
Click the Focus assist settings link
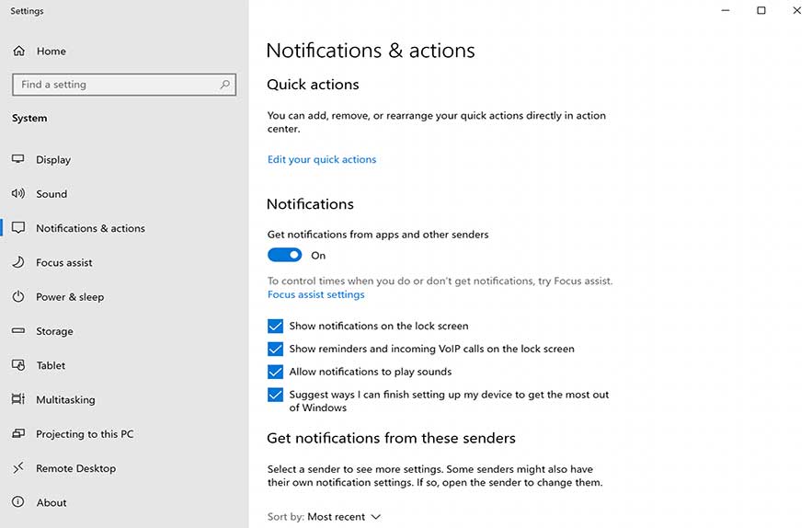(316, 294)
